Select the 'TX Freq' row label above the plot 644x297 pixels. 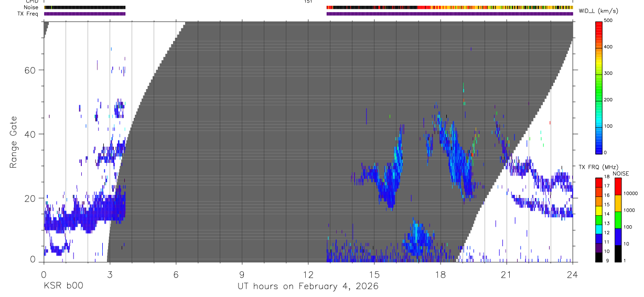[x=28, y=14]
